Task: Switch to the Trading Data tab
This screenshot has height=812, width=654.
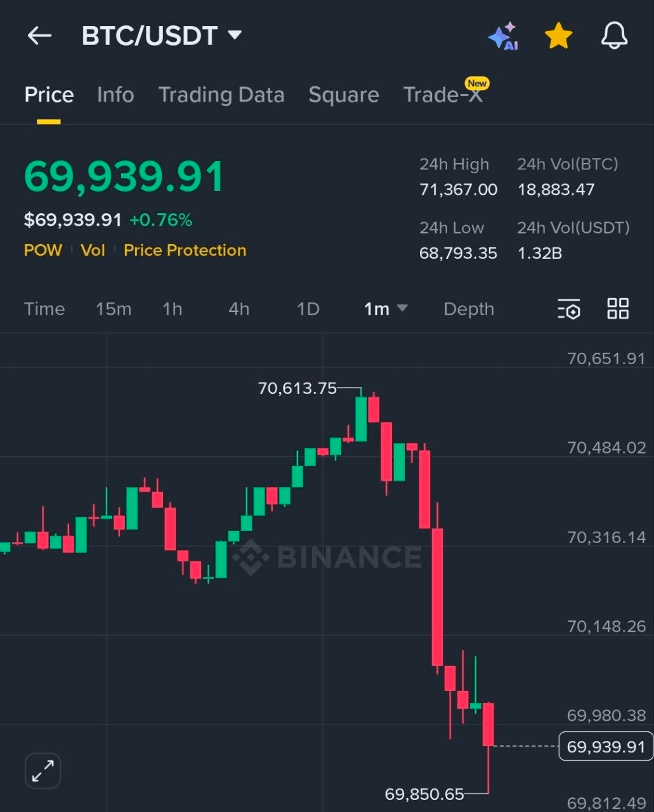Action: (x=221, y=95)
